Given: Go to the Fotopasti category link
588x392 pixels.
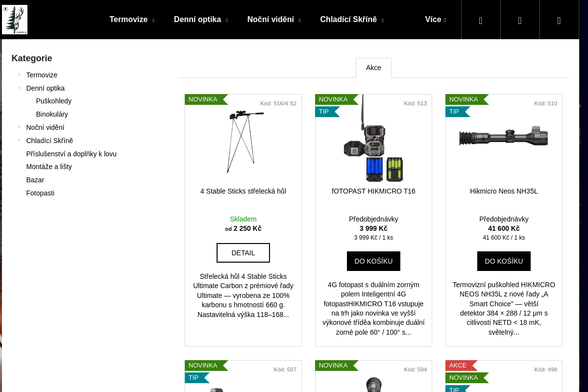Looking at the screenshot, I should coord(40,193).
